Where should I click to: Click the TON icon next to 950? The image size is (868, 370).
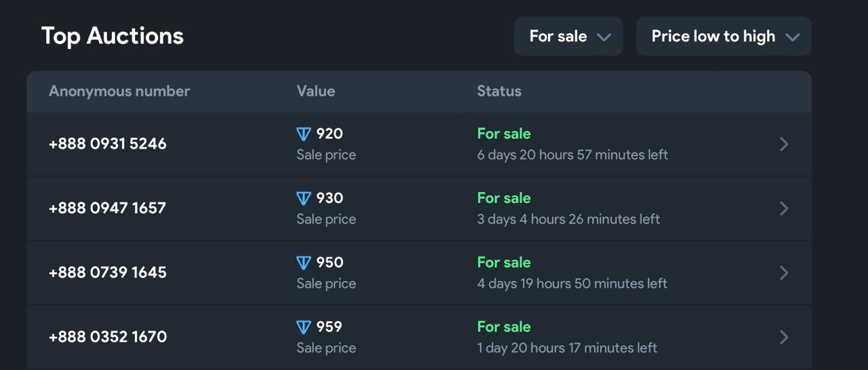pos(304,263)
